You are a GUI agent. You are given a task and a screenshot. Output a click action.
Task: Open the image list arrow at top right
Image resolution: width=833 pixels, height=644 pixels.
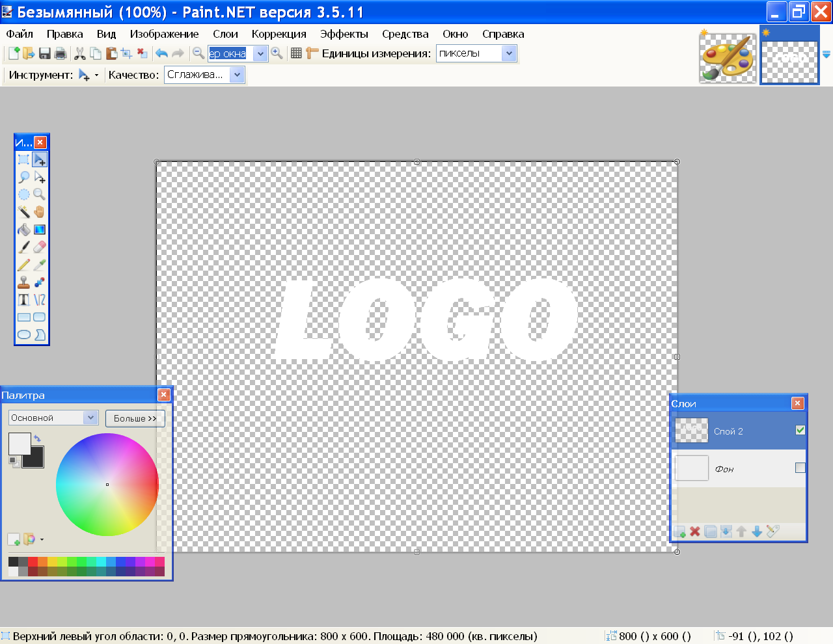pyautogui.click(x=826, y=55)
